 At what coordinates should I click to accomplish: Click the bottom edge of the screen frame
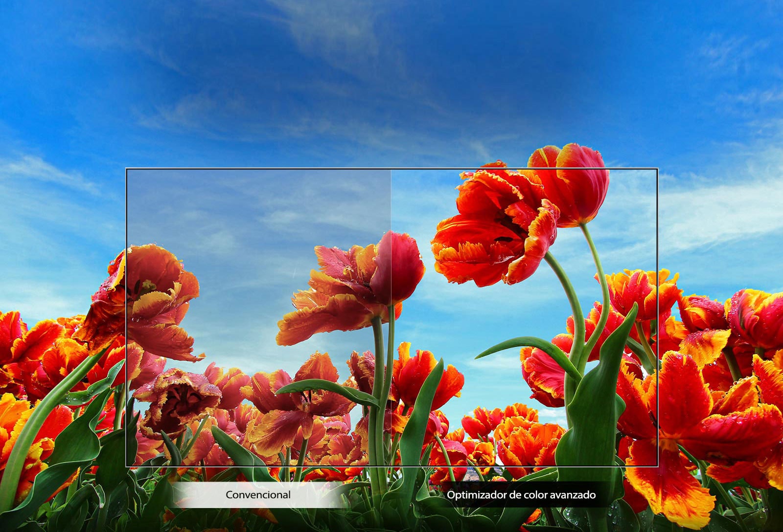(391, 467)
